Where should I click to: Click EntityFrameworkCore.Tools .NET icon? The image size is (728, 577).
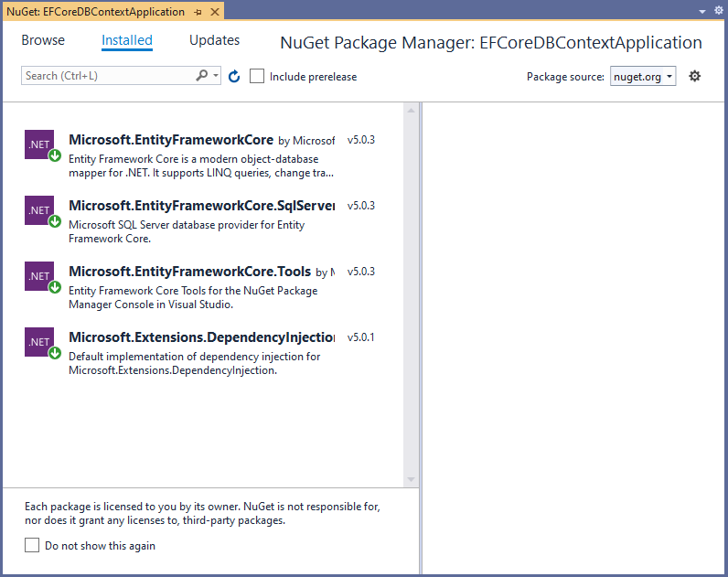point(39,276)
